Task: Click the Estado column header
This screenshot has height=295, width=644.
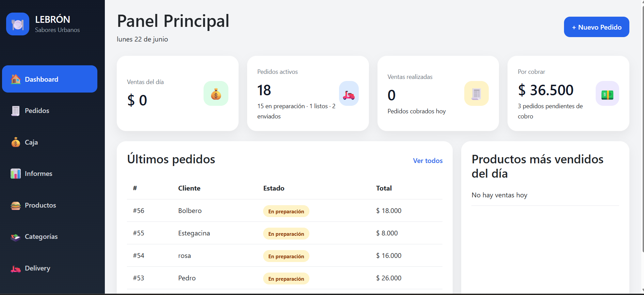Action: [x=274, y=188]
